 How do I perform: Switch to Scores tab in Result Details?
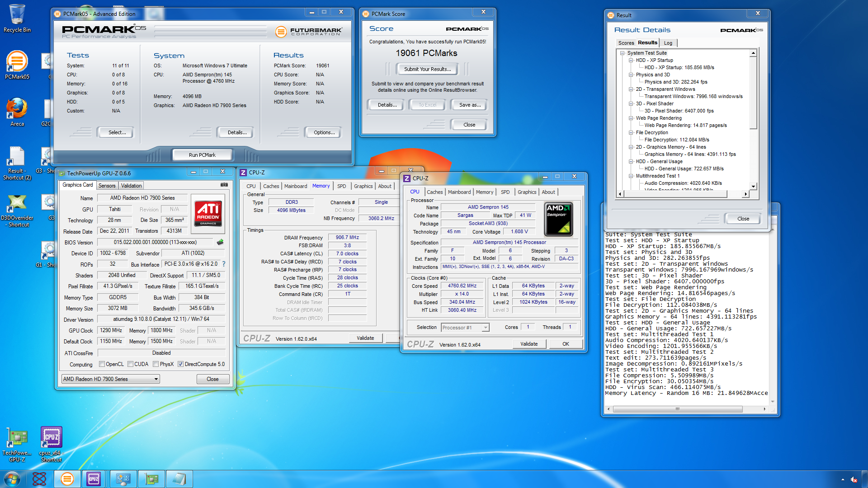pos(626,43)
